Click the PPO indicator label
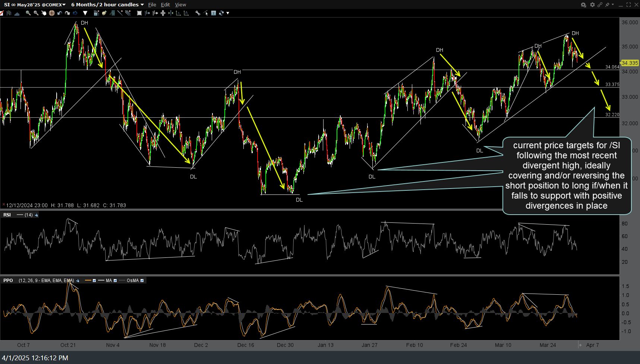Image resolution: width=640 pixels, height=364 pixels. tap(8, 281)
